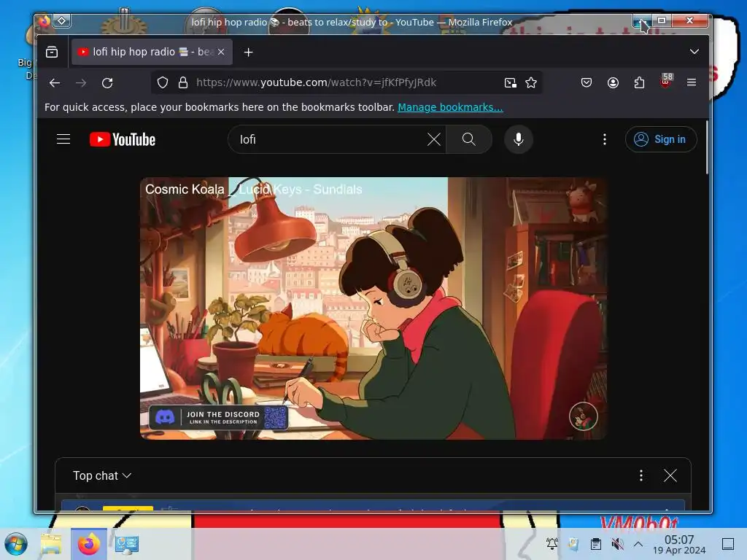View site security padlock info
The image size is (747, 560).
[x=183, y=83]
